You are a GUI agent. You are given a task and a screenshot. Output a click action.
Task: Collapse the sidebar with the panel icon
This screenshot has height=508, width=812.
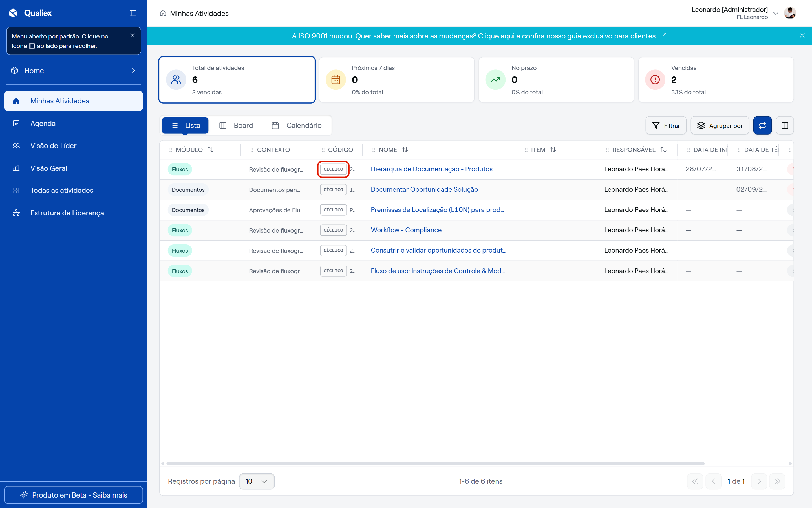[133, 13]
